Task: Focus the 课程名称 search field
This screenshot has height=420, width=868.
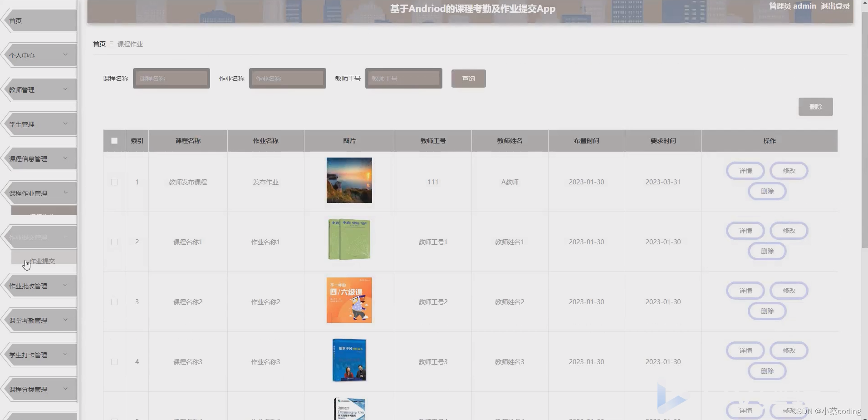Action: pyautogui.click(x=172, y=79)
